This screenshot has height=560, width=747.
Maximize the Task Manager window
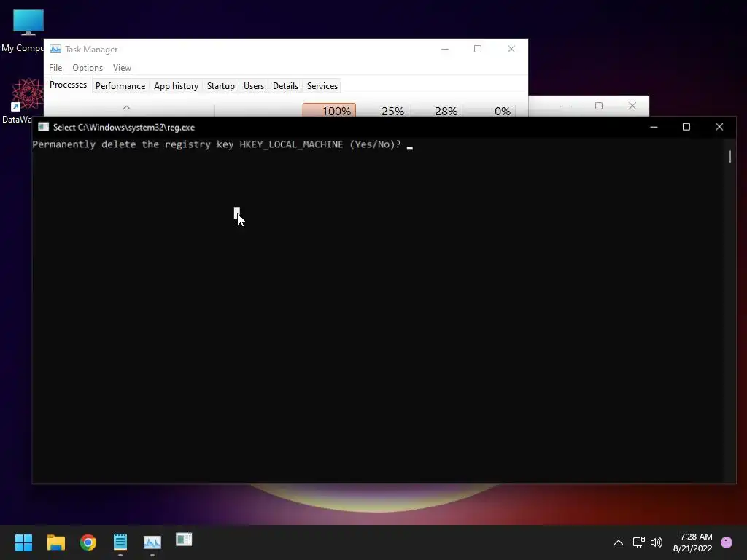(478, 49)
